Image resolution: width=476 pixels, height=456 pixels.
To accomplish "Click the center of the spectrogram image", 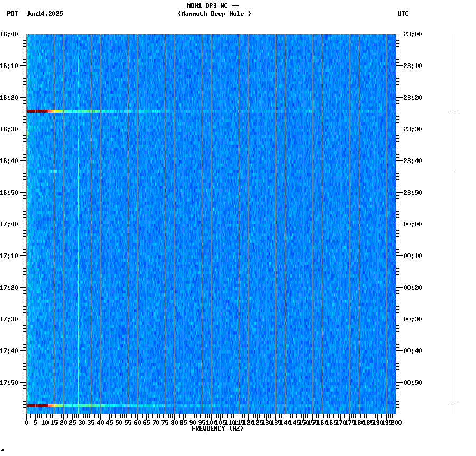I will 211,224.
